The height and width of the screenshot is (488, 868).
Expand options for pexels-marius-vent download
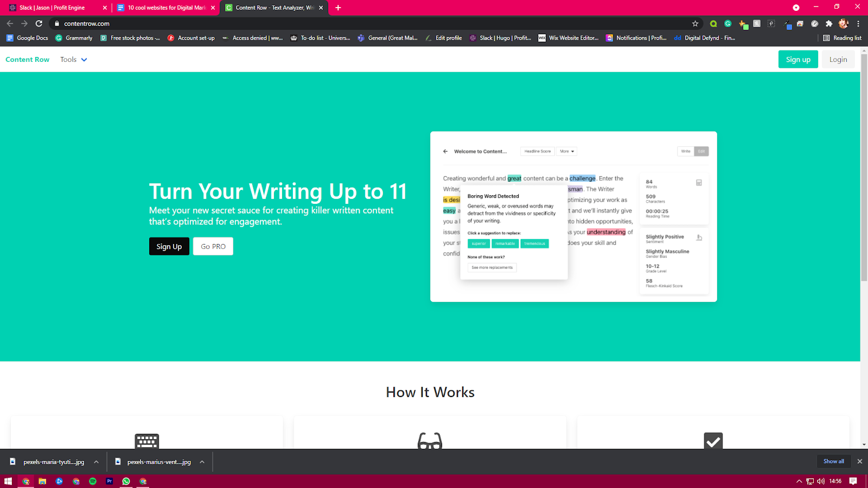pos(202,462)
